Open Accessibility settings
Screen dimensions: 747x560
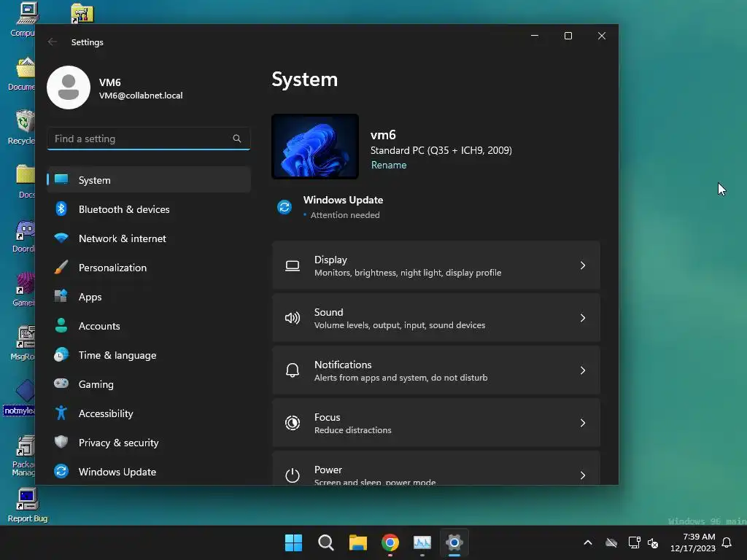149,413
